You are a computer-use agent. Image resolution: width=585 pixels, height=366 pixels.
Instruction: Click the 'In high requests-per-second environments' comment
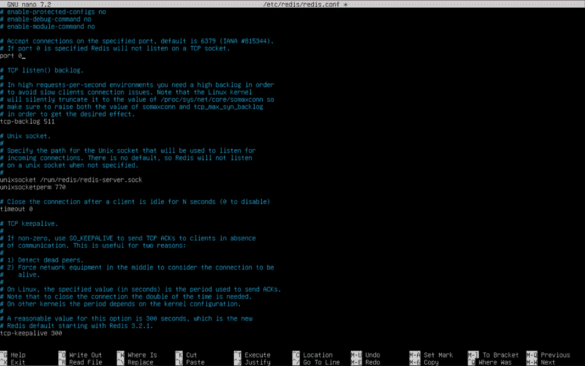[x=137, y=85]
